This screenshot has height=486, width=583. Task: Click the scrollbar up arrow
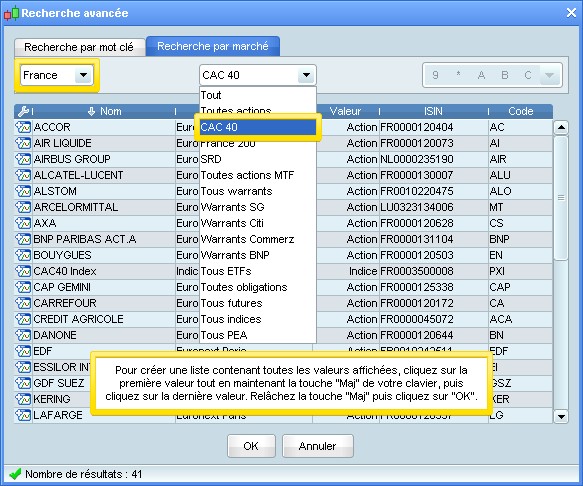click(x=561, y=128)
